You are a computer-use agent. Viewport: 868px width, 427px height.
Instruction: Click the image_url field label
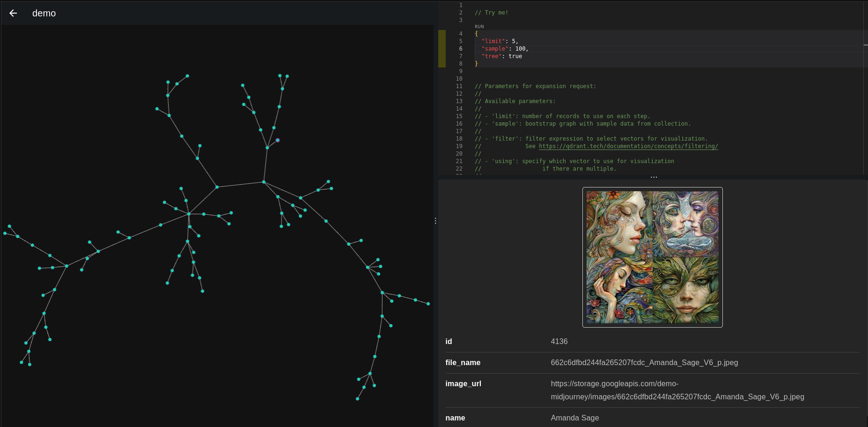tap(463, 384)
